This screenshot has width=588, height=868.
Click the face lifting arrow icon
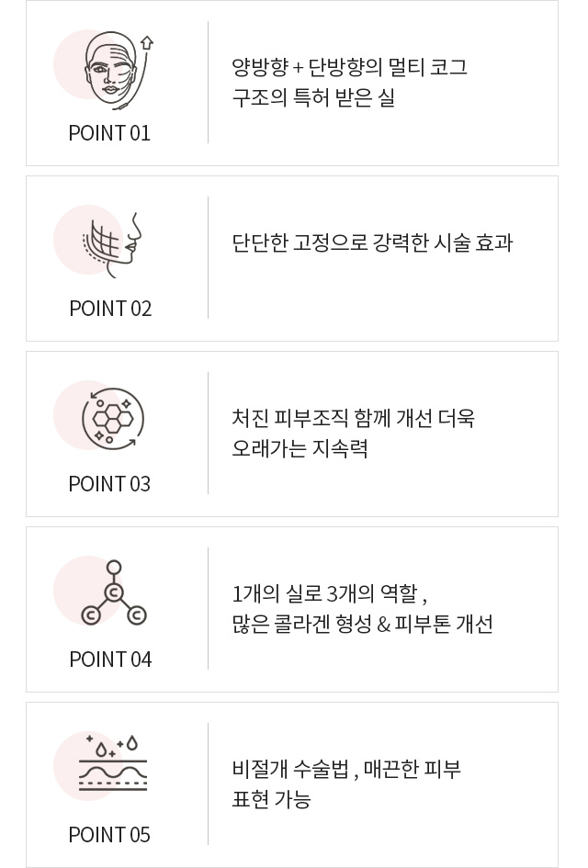[112, 70]
